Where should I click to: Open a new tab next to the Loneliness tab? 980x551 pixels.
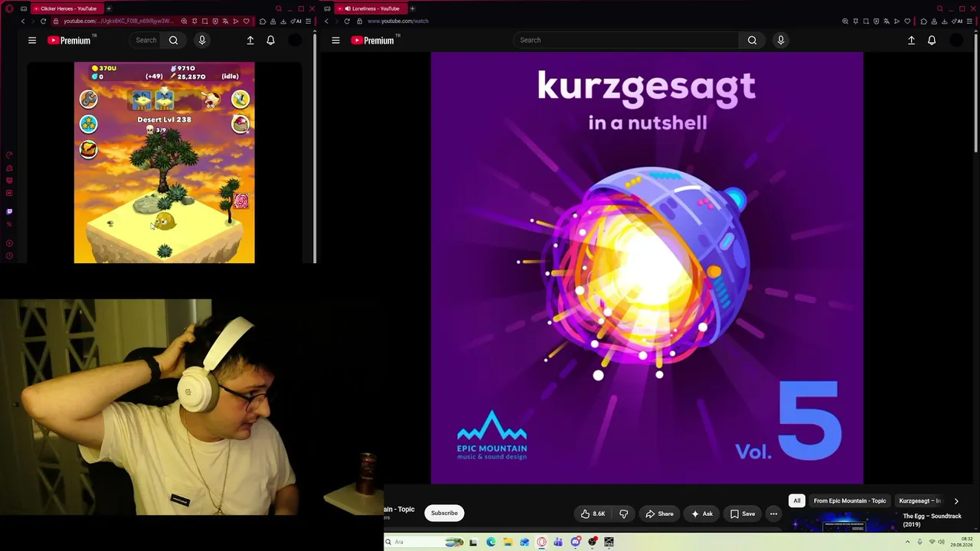tap(412, 8)
